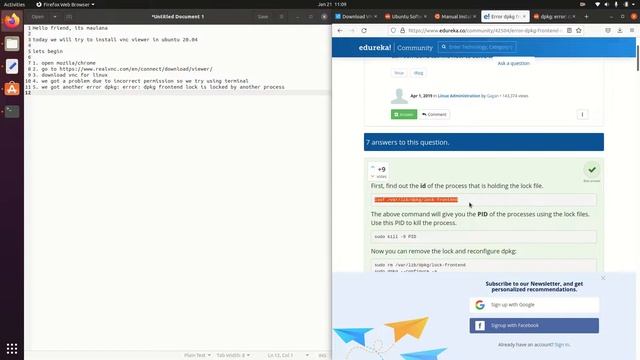The height and width of the screenshot is (360, 640).
Task: Click the Enter Technology search field
Action: [x=478, y=47]
